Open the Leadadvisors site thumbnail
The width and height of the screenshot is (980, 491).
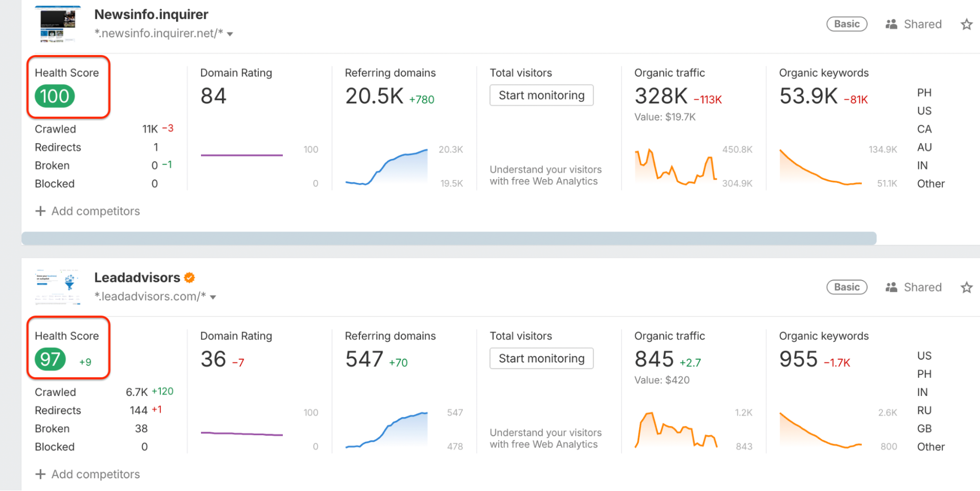58,287
